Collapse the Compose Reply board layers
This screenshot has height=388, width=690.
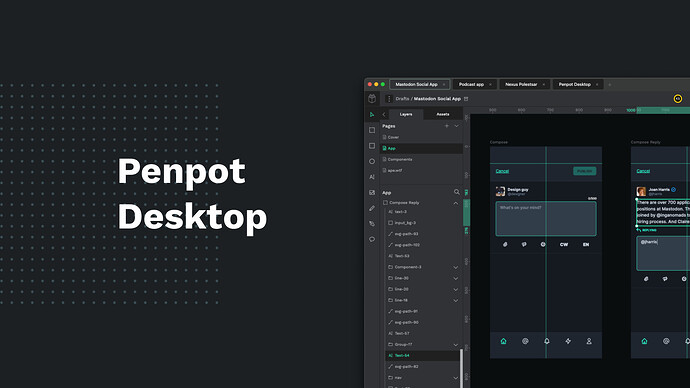(455, 203)
